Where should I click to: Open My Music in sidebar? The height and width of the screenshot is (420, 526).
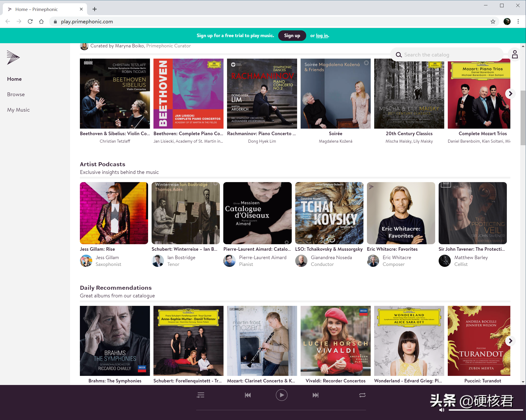coord(18,110)
